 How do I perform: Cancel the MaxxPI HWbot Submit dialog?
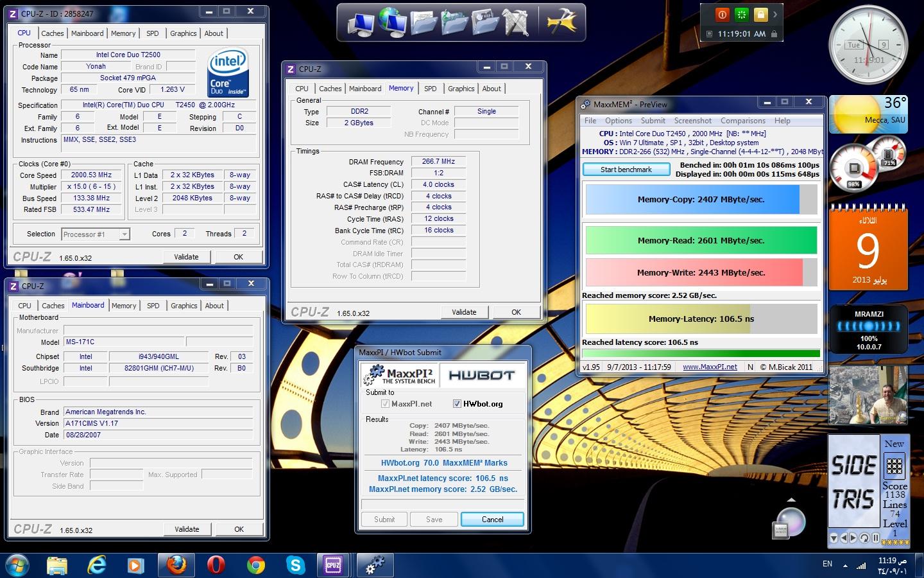492,520
